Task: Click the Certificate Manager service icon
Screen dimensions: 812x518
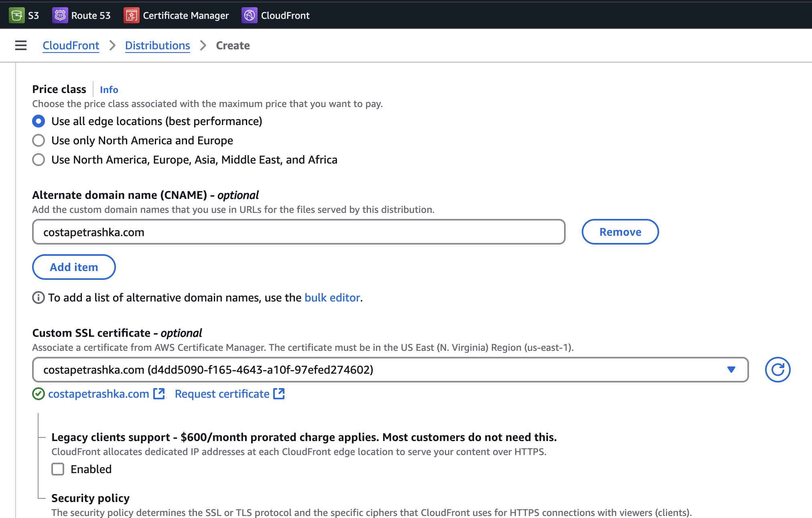Action: pos(132,15)
